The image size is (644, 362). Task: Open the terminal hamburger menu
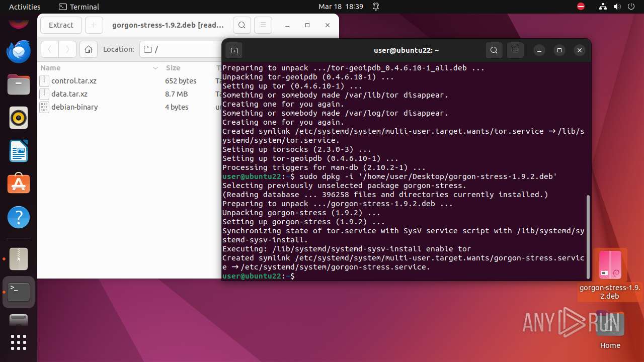[x=515, y=50]
